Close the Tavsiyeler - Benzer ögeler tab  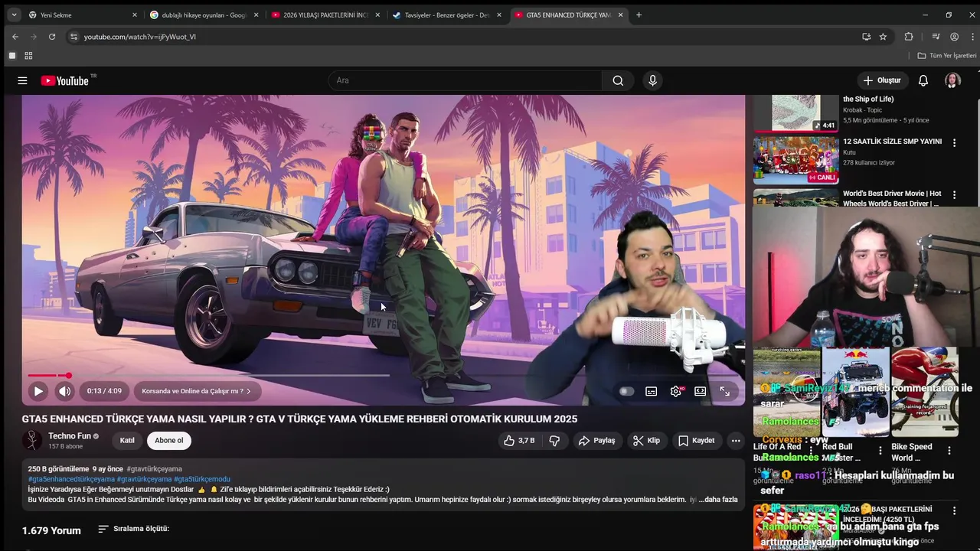point(499,15)
